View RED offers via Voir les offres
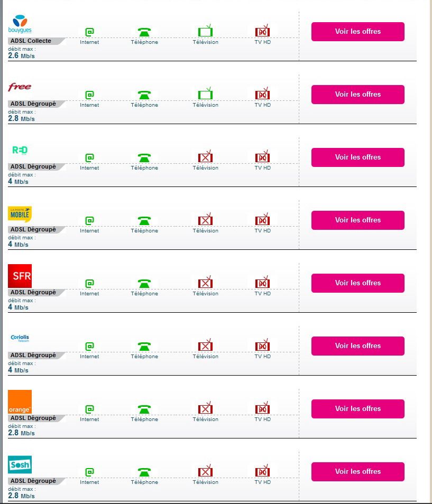 tap(357, 157)
